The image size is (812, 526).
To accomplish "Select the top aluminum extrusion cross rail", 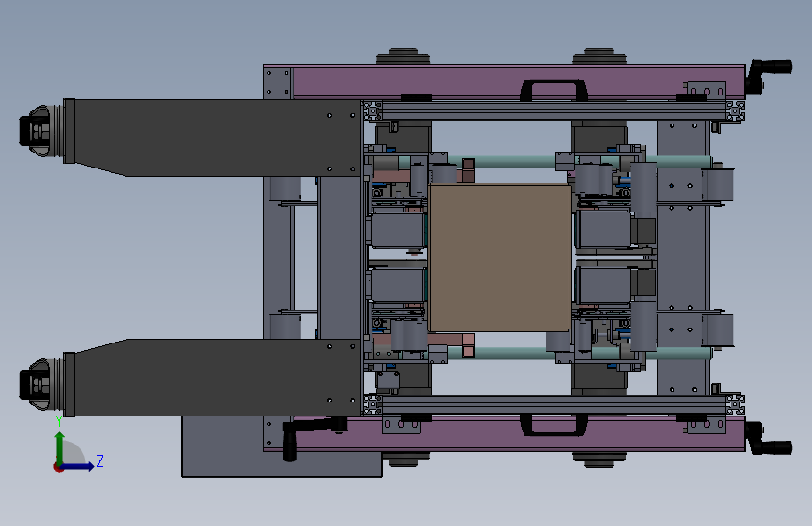I will [x=554, y=111].
